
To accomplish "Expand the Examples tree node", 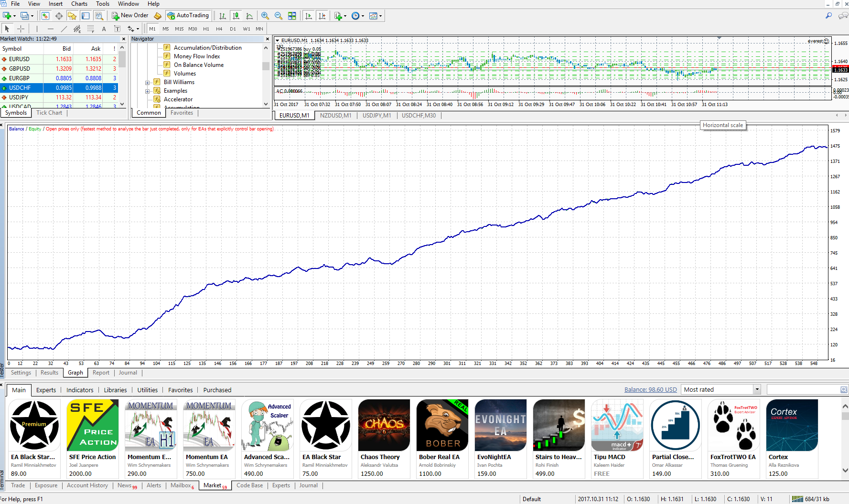I will pyautogui.click(x=147, y=91).
